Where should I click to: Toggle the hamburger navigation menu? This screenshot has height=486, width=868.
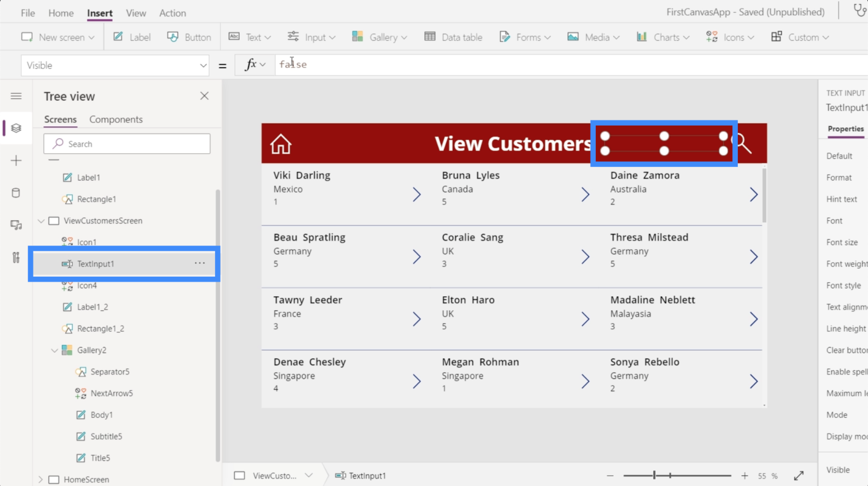[x=16, y=96]
